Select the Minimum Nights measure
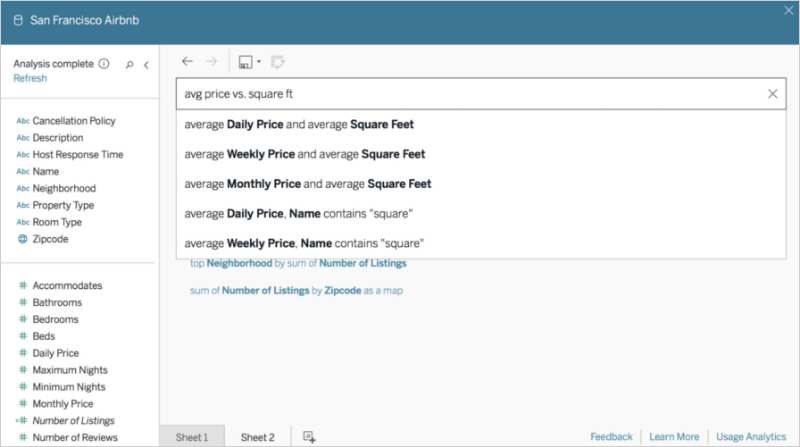Screen dimensions: 800x447 click(69, 387)
